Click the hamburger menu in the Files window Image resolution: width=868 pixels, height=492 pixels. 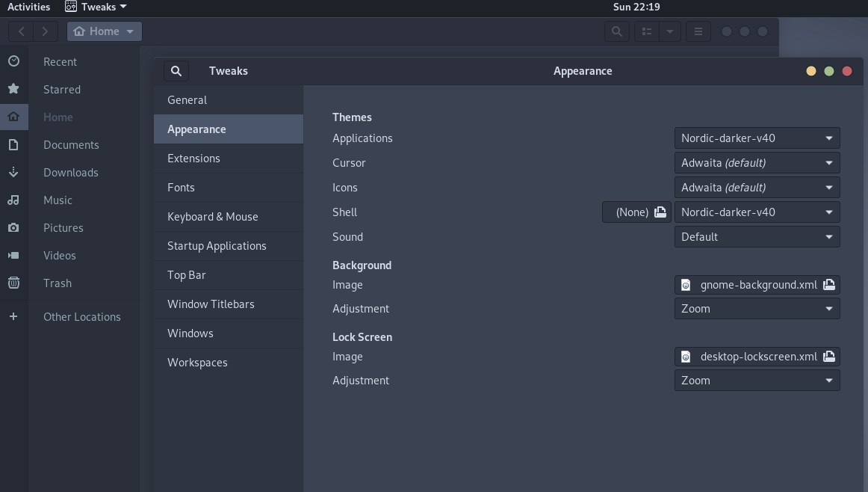(x=698, y=31)
